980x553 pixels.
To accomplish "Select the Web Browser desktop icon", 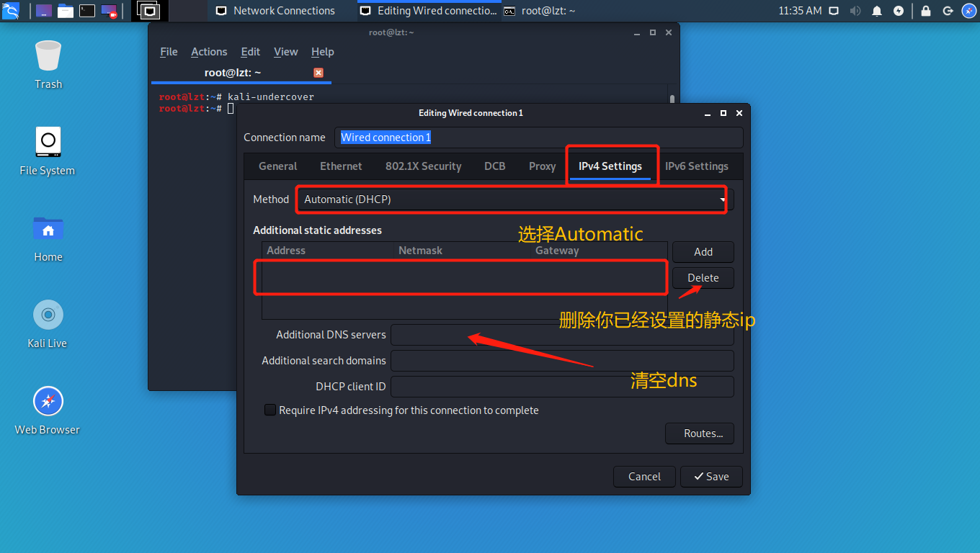I will tap(48, 410).
